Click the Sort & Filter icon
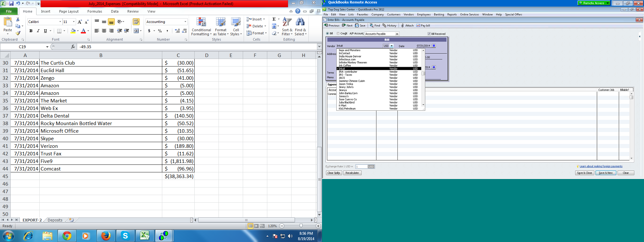 287,22
